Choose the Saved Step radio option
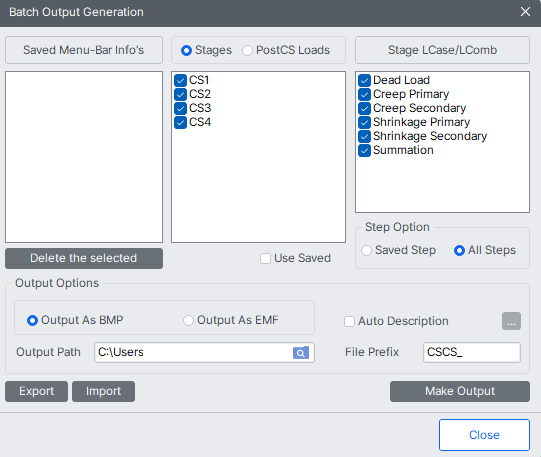The width and height of the screenshot is (541, 457). [x=366, y=250]
